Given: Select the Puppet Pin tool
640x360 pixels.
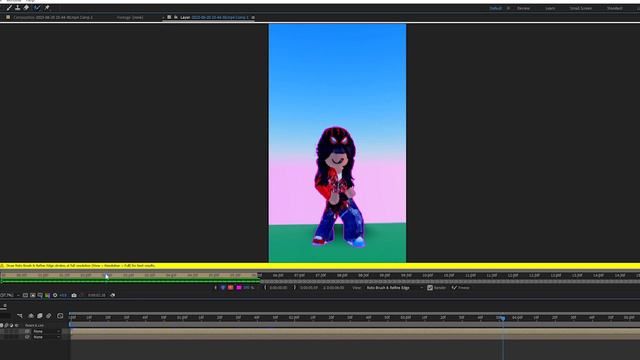Looking at the screenshot, I should pyautogui.click(x=47, y=8).
